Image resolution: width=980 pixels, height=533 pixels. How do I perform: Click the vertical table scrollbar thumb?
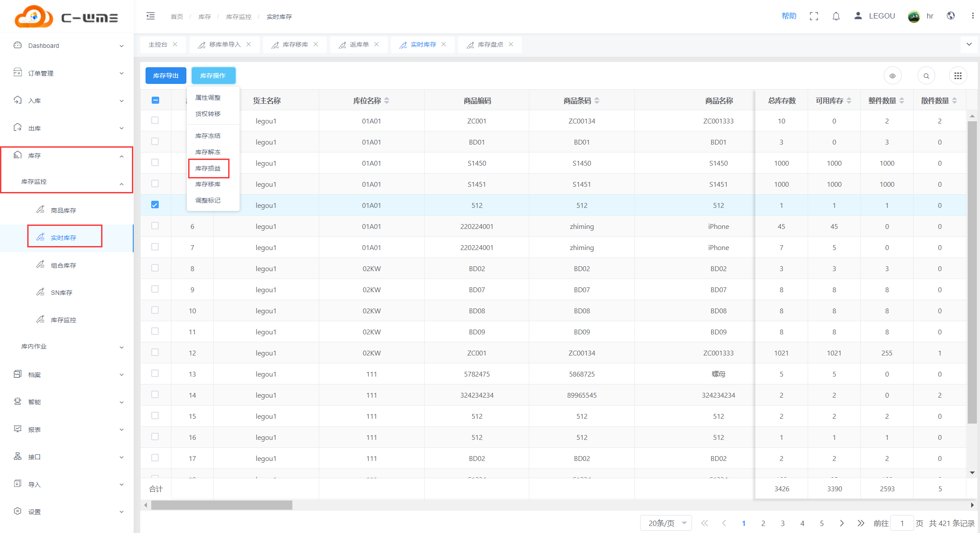[x=972, y=272]
